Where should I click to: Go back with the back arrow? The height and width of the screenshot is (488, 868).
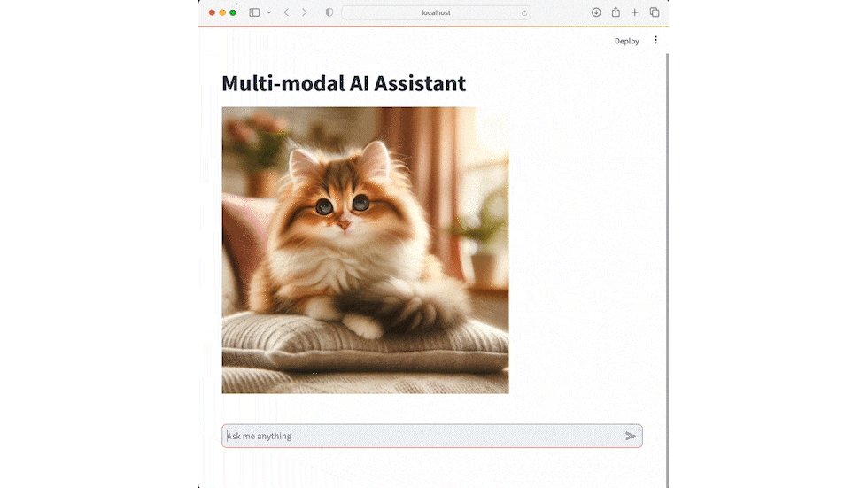point(286,12)
